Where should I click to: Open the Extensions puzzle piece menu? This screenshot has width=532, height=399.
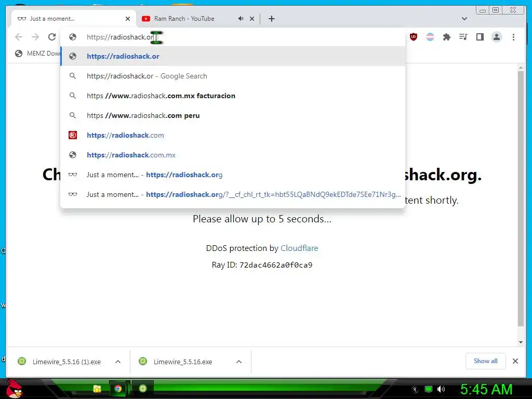pyautogui.click(x=446, y=37)
